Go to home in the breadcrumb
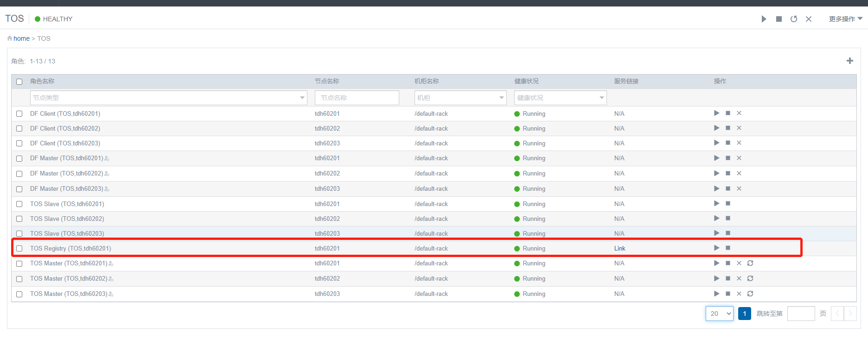 click(21, 38)
